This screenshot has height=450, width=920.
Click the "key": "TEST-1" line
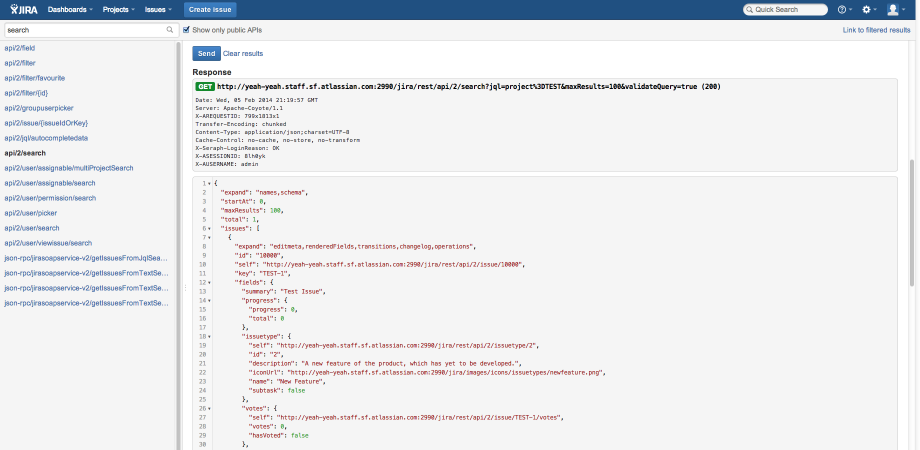coord(262,273)
